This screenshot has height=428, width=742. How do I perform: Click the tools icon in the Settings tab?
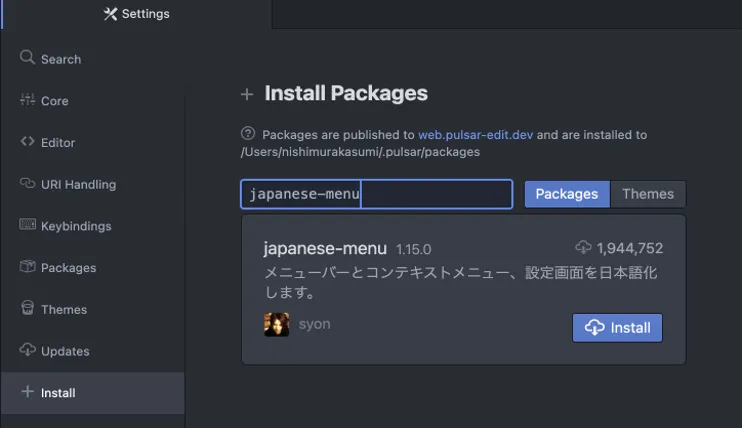[110, 14]
